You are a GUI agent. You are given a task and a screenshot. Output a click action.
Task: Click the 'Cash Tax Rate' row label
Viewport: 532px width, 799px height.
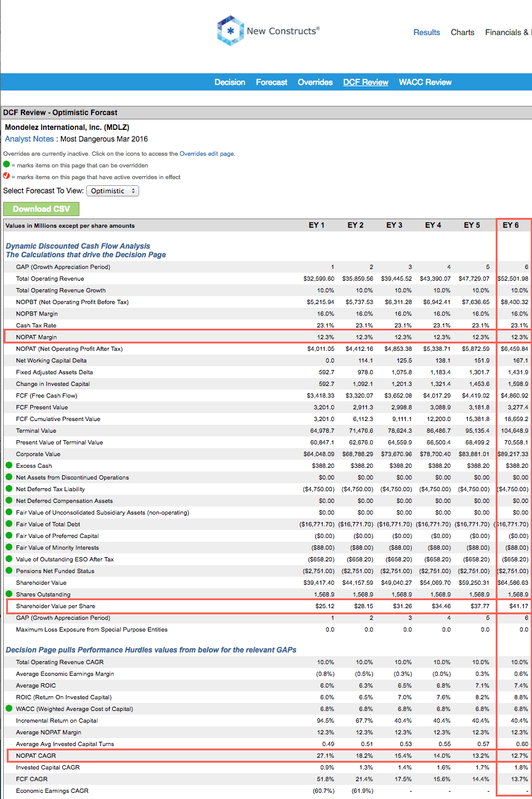point(36,326)
